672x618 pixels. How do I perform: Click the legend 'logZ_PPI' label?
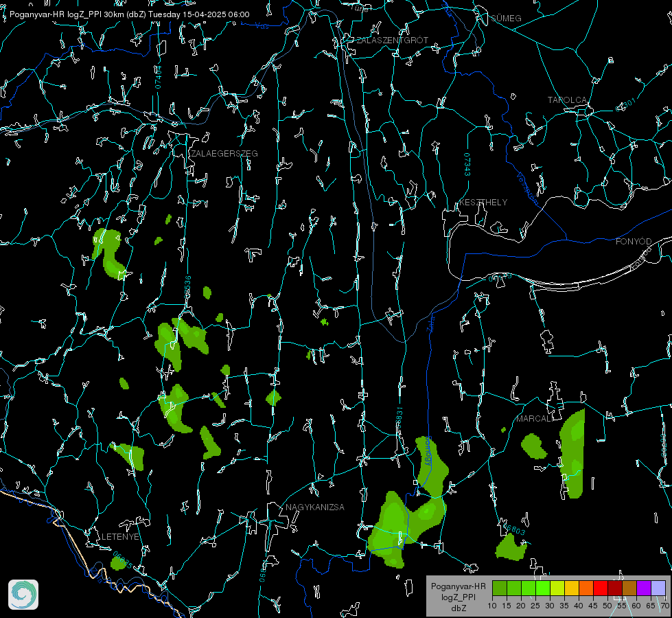click(x=458, y=597)
